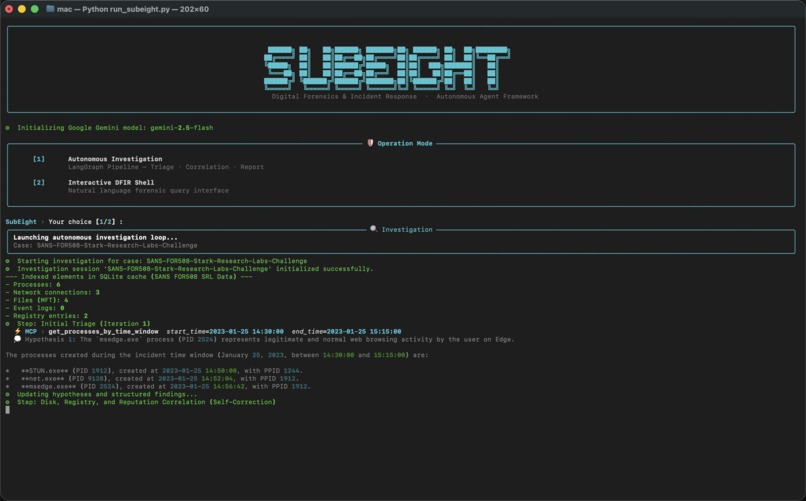Select 'Interactive DFIR Shell' option label

[x=111, y=182]
